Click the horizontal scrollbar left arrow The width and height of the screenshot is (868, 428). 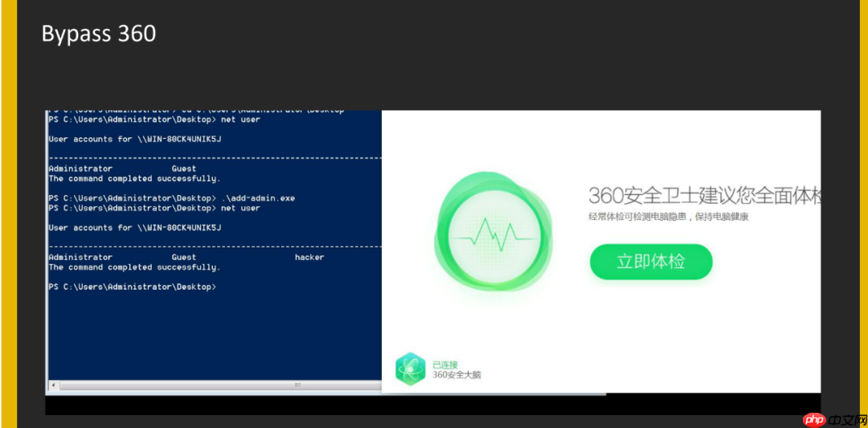pos(53,385)
